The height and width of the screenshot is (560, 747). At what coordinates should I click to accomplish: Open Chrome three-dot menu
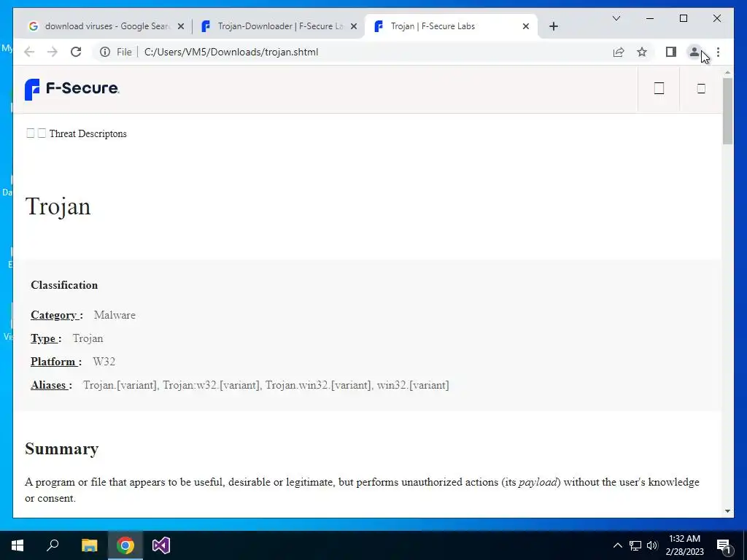pyautogui.click(x=718, y=52)
